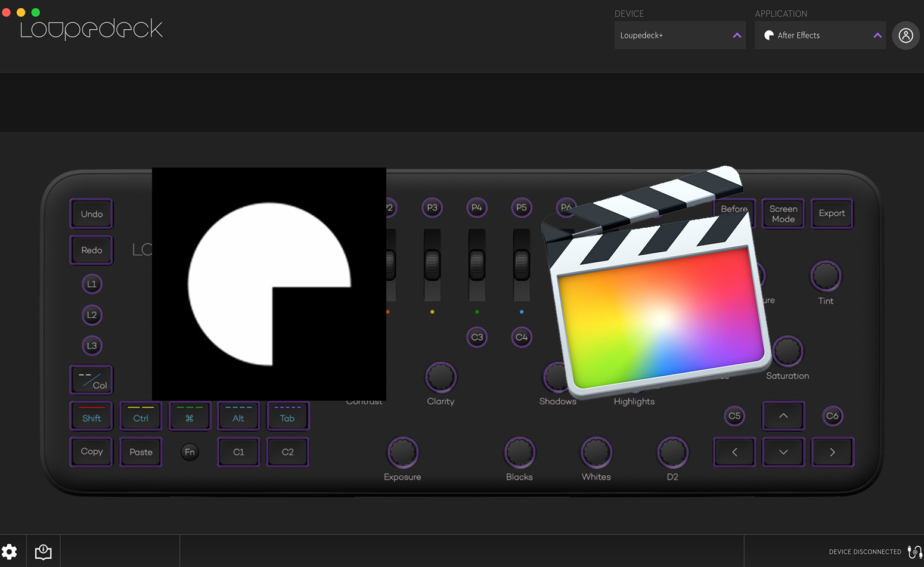The image size is (924, 567).
Task: Select the L1 layer button
Action: tap(92, 284)
